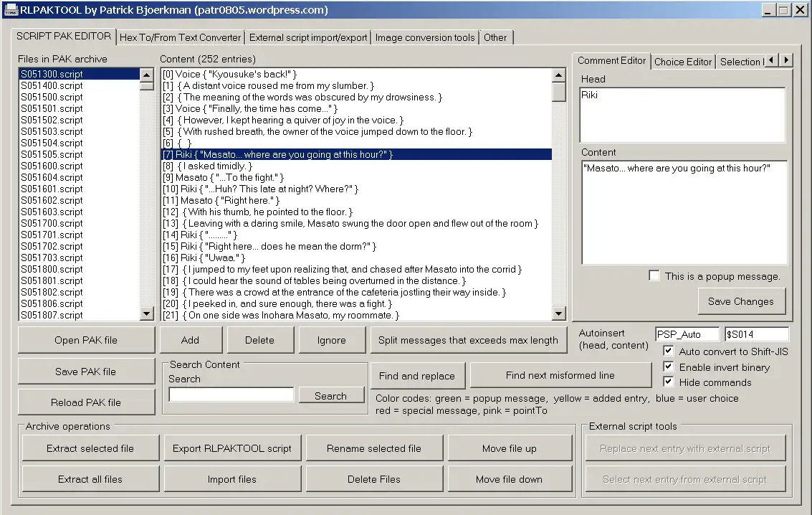Click the PSP_Auto autoinsert head field
This screenshot has height=515, width=812.
pyautogui.click(x=687, y=334)
